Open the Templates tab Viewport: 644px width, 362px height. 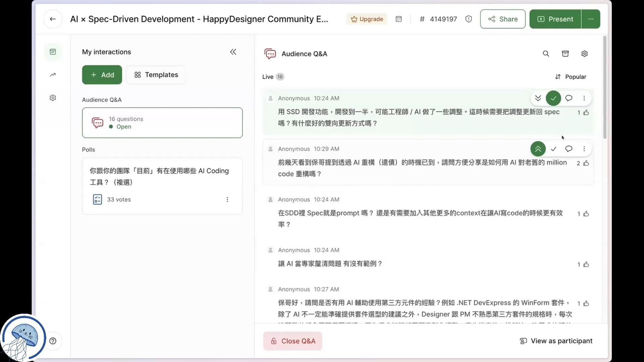click(156, 75)
